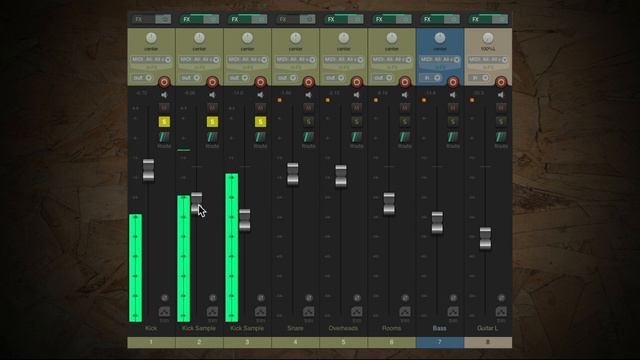The image size is (640, 360).
Task: Select track number 1 at the bottom
Action: point(151,342)
